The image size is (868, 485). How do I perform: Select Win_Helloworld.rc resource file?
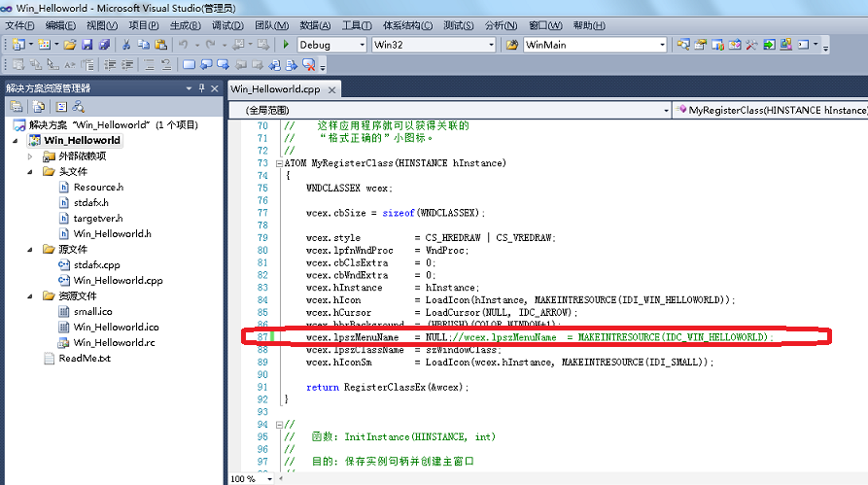point(114,342)
